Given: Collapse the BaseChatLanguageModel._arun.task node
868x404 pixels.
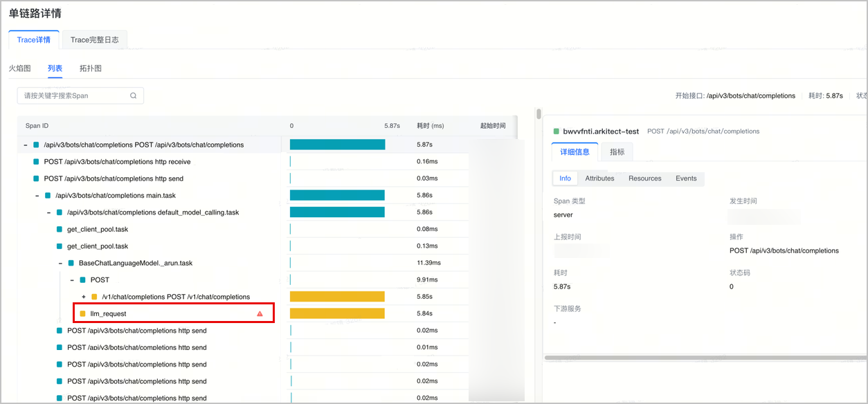Looking at the screenshot, I should point(60,263).
